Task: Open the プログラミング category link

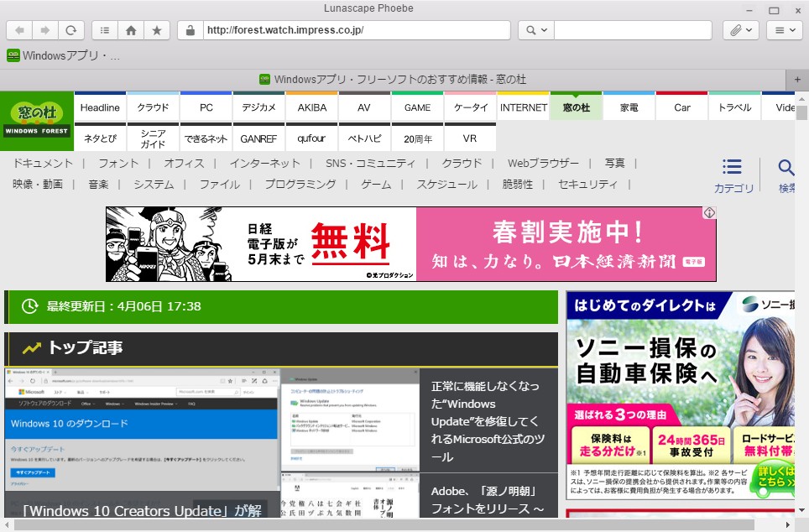Action: coord(300,185)
